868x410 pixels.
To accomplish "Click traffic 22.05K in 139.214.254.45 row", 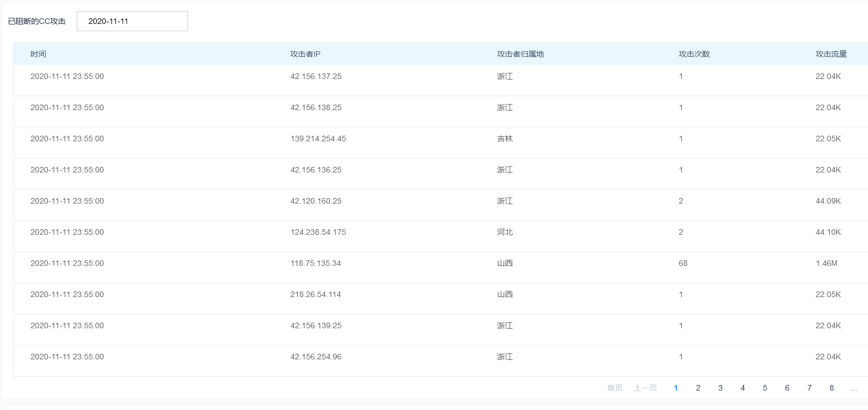I will point(828,139).
